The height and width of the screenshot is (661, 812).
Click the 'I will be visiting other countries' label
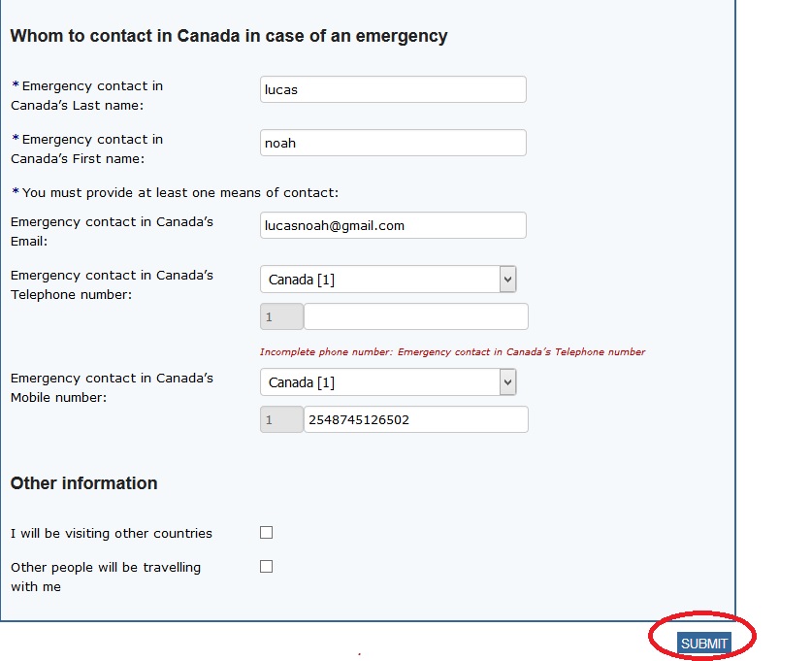112,533
